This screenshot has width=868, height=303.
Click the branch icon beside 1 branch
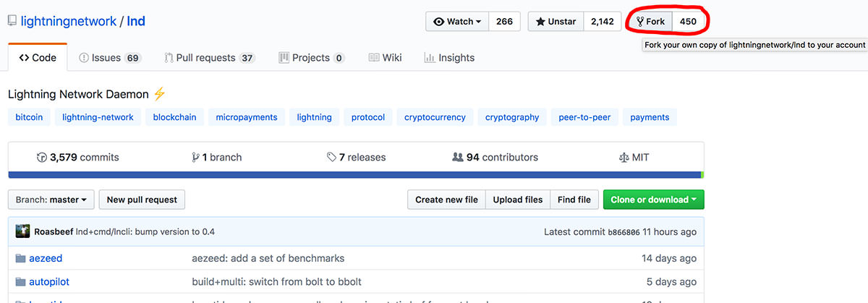coord(195,157)
